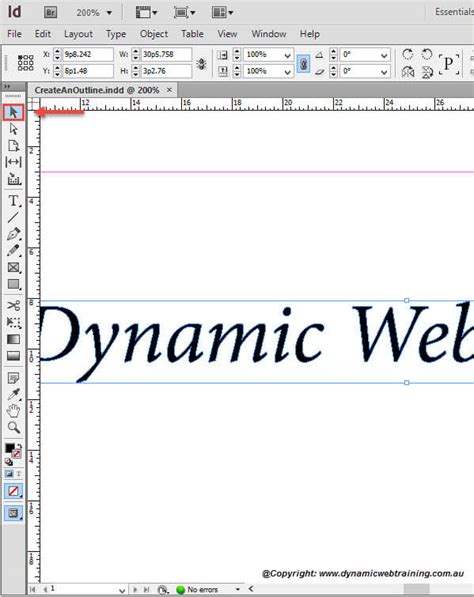Viewport: 474px width, 597px height.
Task: Click the Flip Horizontal icon
Action: pyautogui.click(x=408, y=72)
